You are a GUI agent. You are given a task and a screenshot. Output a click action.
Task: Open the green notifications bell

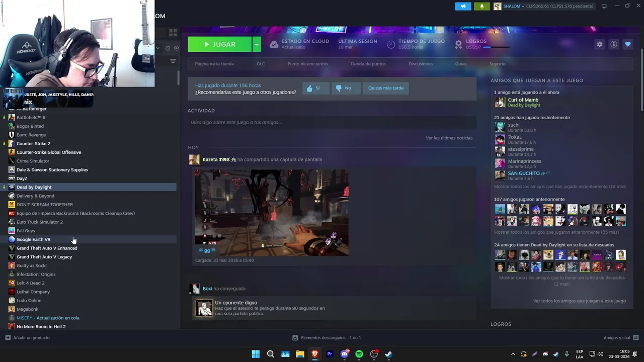[x=481, y=6]
